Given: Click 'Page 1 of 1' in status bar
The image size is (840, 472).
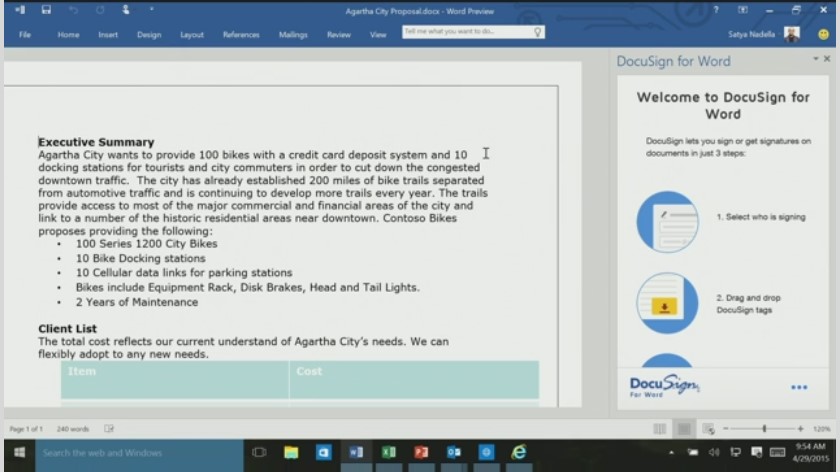Looking at the screenshot, I should [26, 429].
